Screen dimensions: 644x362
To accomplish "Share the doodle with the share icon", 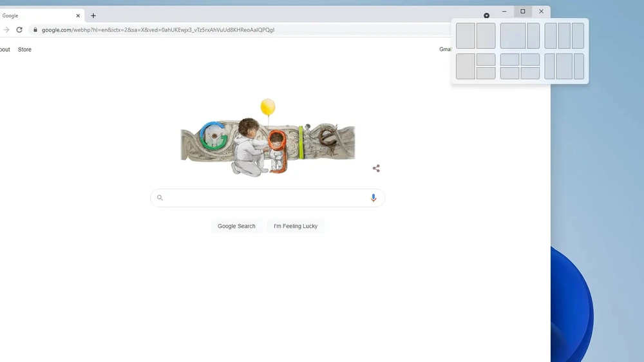I will pos(376,168).
